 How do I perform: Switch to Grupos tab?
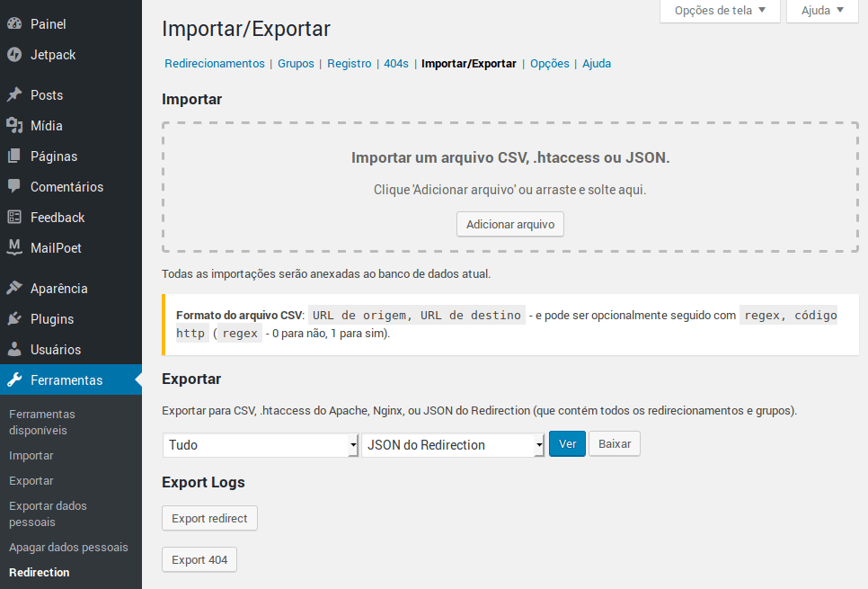296,63
